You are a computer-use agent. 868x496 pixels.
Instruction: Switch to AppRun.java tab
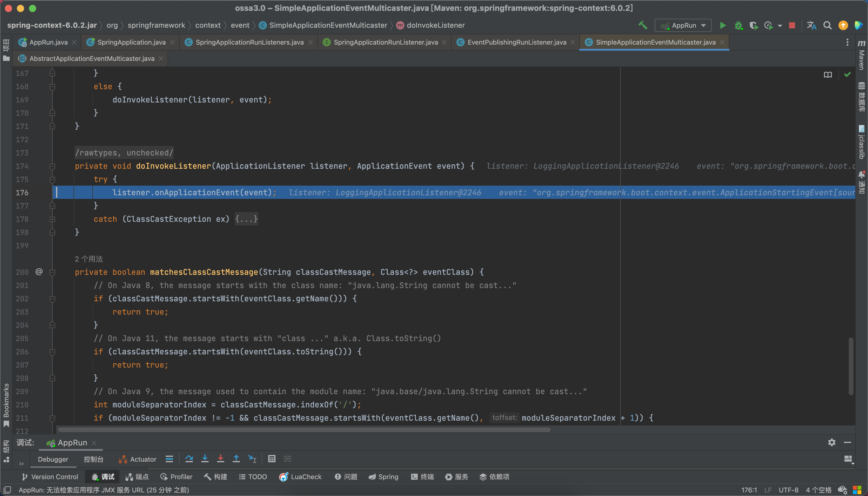[x=49, y=42]
